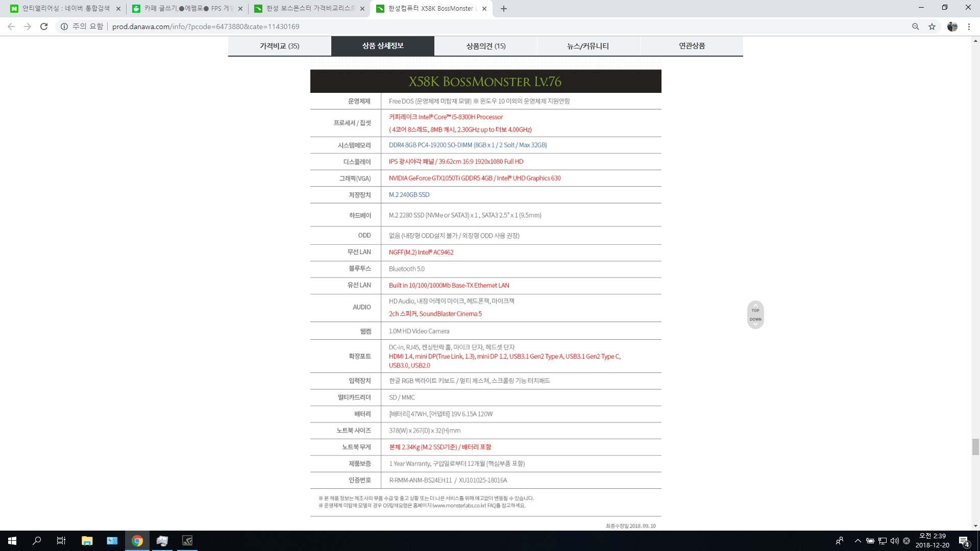Jump down with the DOWN button
This screenshot has width=980, height=551.
coord(755,321)
